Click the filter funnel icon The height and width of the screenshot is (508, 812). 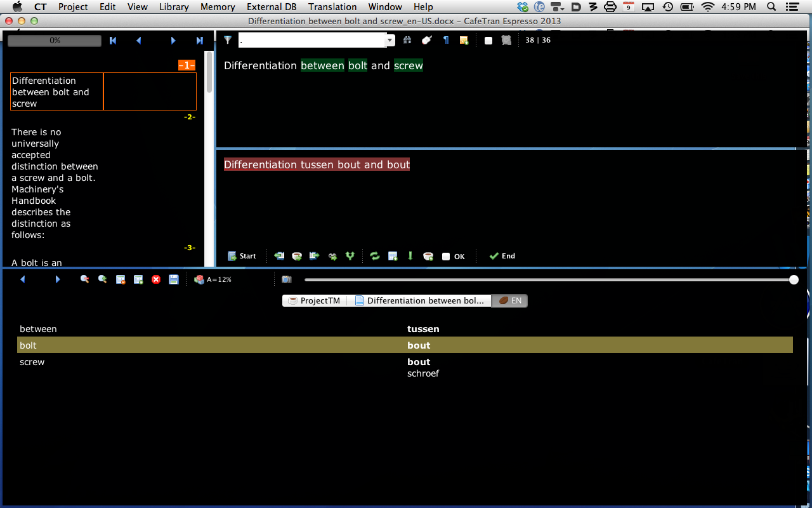tap(228, 40)
